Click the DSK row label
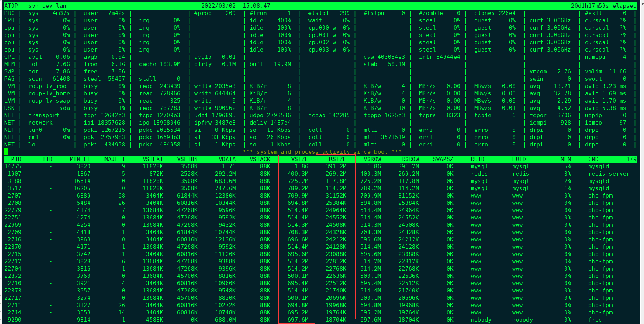The height and width of the screenshot is (324, 644). click(9, 108)
